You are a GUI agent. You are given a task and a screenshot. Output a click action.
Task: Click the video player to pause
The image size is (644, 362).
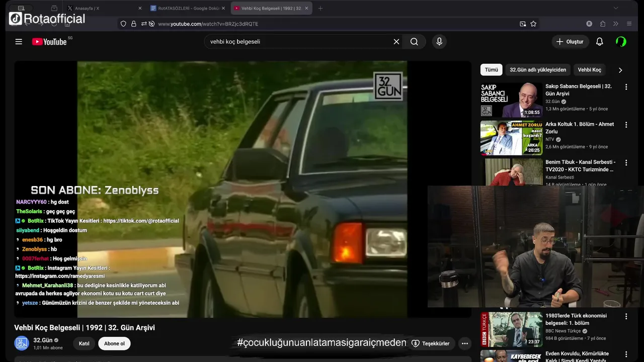[242, 189]
